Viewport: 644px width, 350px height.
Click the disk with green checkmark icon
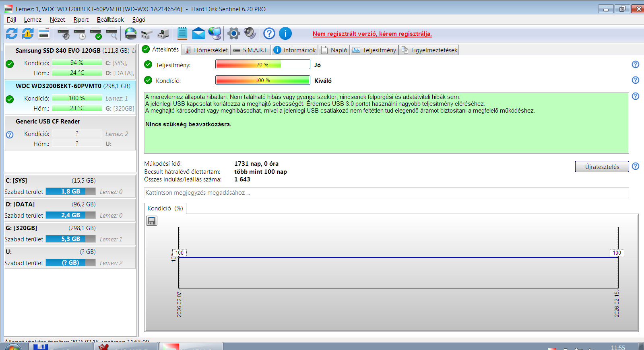click(96, 34)
